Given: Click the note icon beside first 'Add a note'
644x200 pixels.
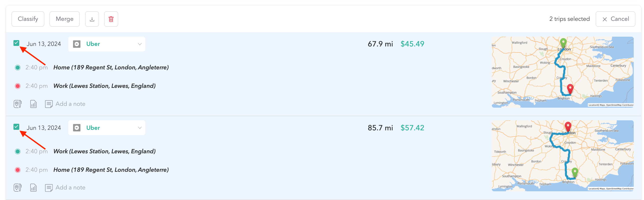Looking at the screenshot, I should pos(49,104).
